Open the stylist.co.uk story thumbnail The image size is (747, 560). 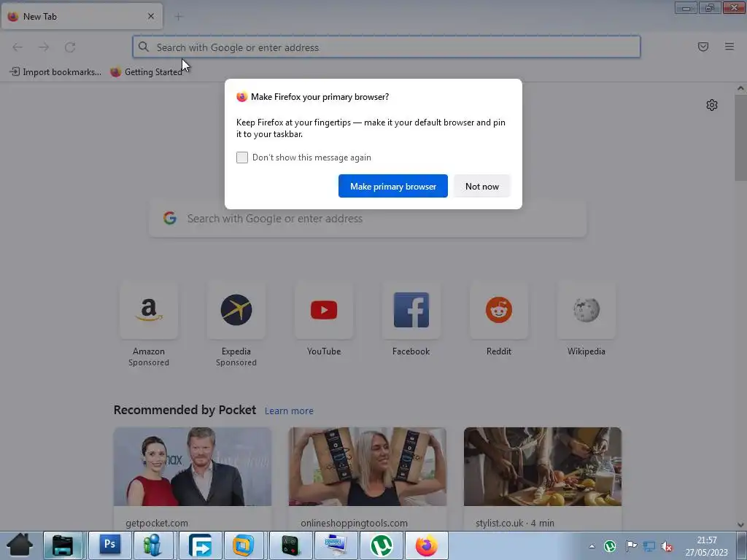[x=543, y=467]
